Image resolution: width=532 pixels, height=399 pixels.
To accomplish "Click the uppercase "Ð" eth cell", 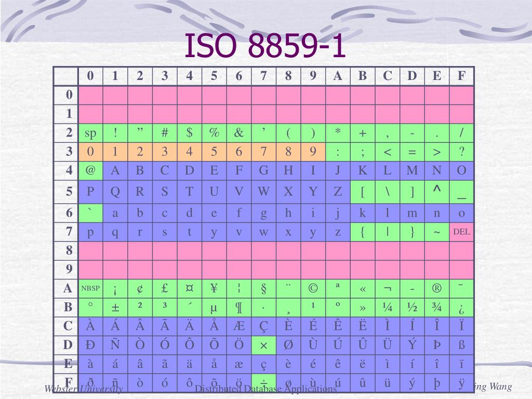I will click(90, 345).
